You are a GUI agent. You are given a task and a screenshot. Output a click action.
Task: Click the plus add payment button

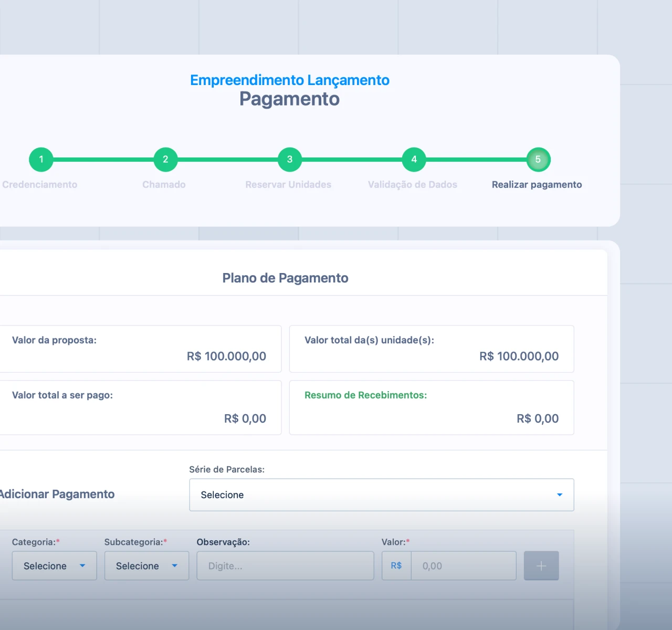pyautogui.click(x=541, y=565)
